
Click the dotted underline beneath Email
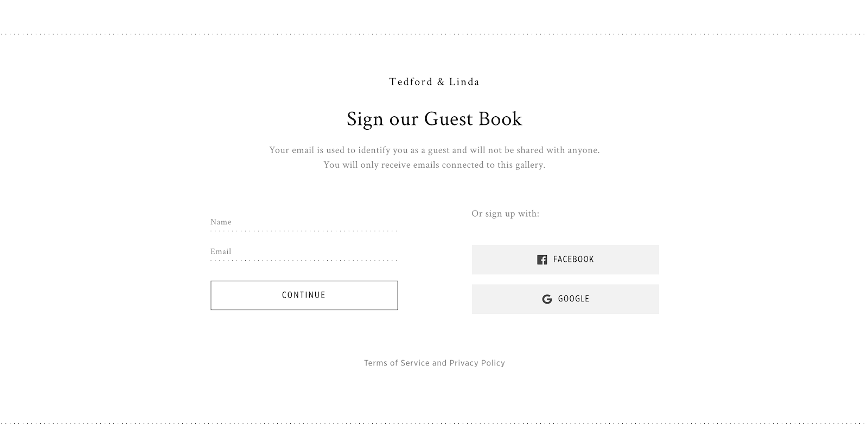point(304,261)
